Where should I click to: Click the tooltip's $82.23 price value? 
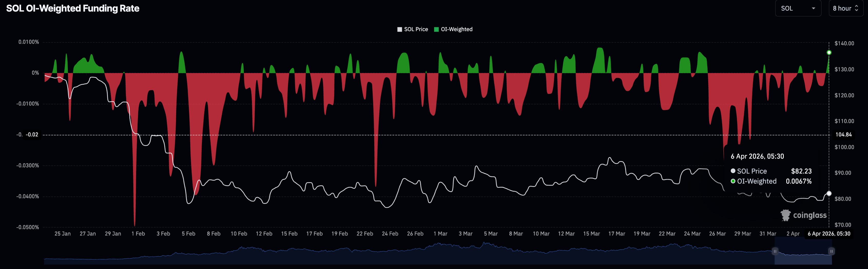click(x=801, y=171)
